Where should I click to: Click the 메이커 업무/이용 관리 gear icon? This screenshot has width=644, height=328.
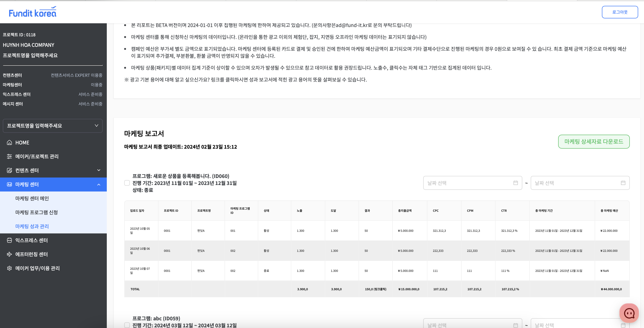coord(9,268)
